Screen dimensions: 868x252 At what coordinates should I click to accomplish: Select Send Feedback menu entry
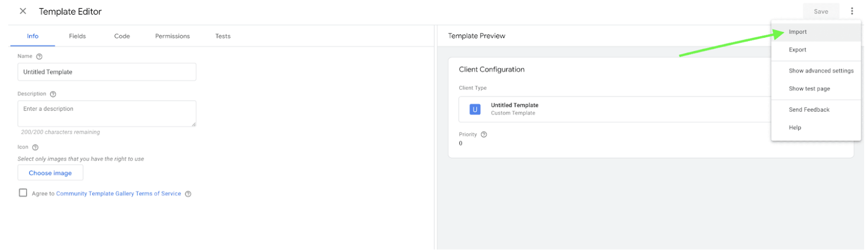click(809, 110)
